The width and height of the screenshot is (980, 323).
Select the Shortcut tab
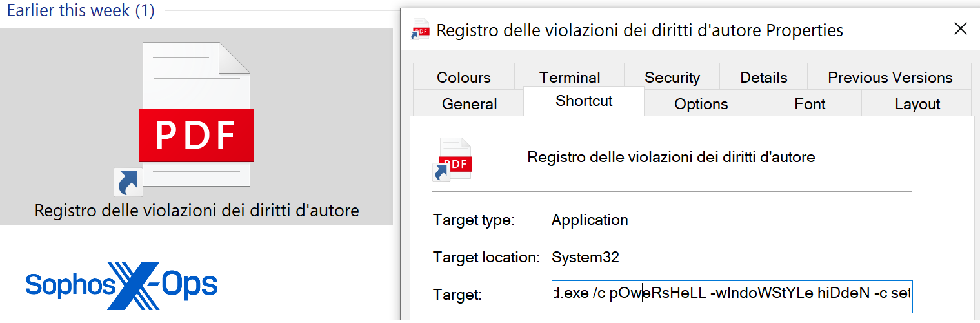584,101
